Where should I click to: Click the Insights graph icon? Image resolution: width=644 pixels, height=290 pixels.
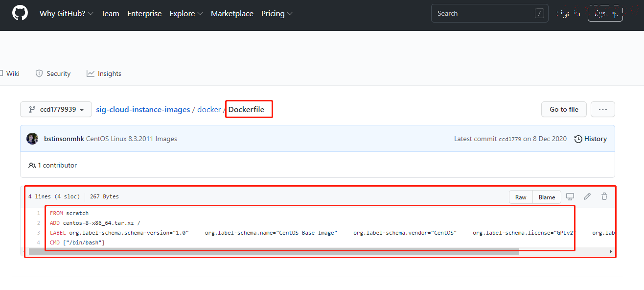coord(91,73)
